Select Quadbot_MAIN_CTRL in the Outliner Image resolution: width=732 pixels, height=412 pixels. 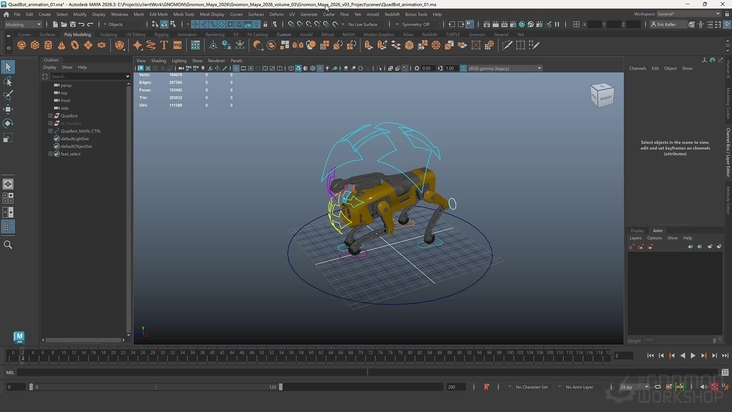point(80,131)
